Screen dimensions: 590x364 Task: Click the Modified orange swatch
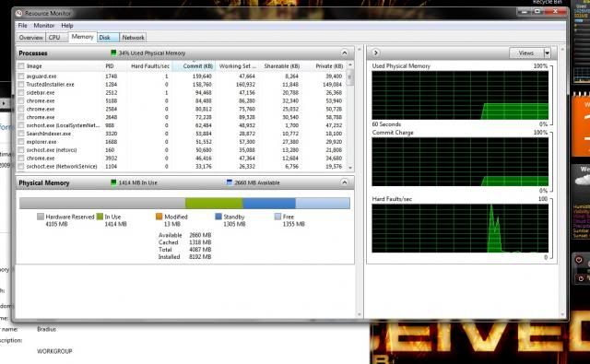pos(159,217)
